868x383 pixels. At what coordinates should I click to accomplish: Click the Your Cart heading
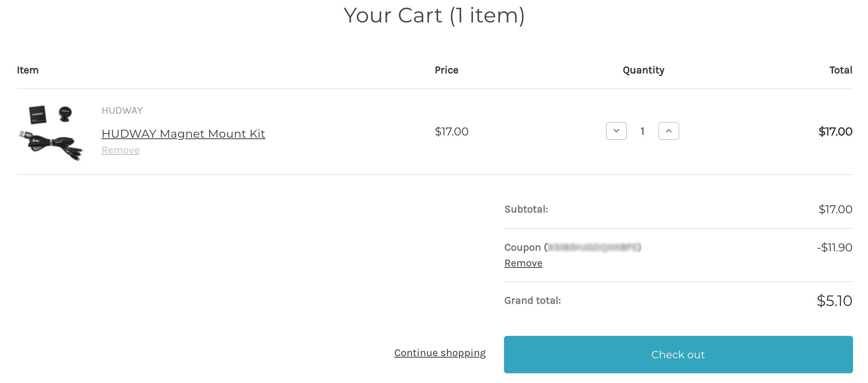tap(434, 16)
